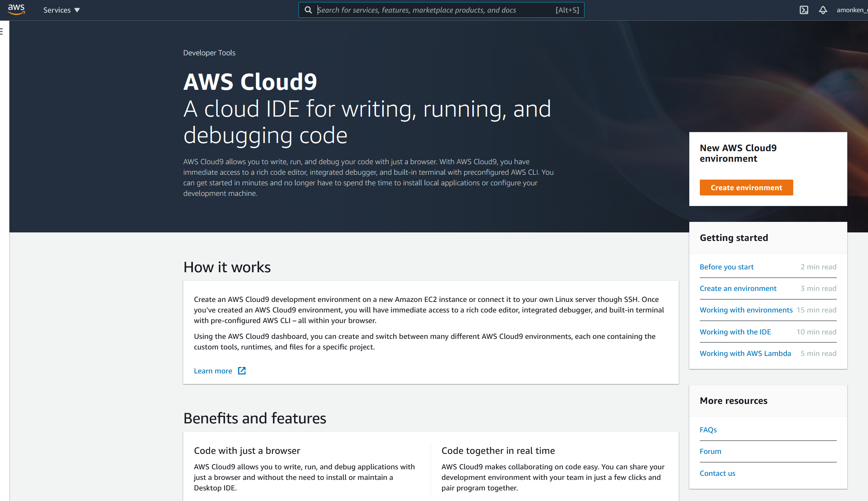The height and width of the screenshot is (501, 868).
Task: Click the Learn more link
Action: click(213, 371)
